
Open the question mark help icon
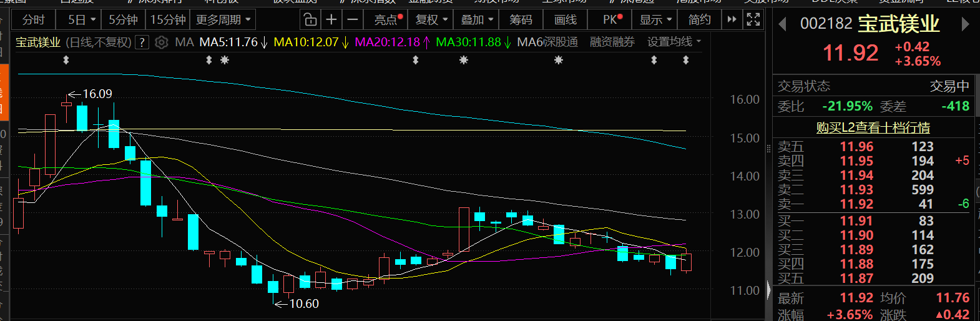(x=143, y=42)
